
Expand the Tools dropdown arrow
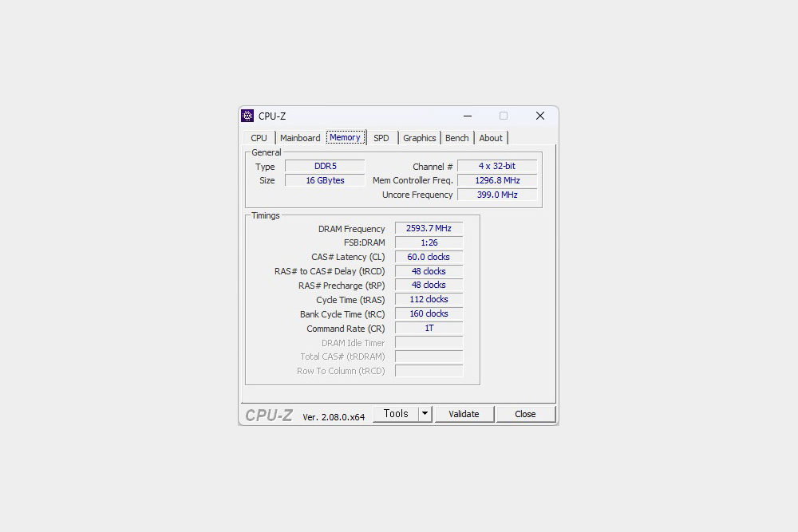point(425,414)
